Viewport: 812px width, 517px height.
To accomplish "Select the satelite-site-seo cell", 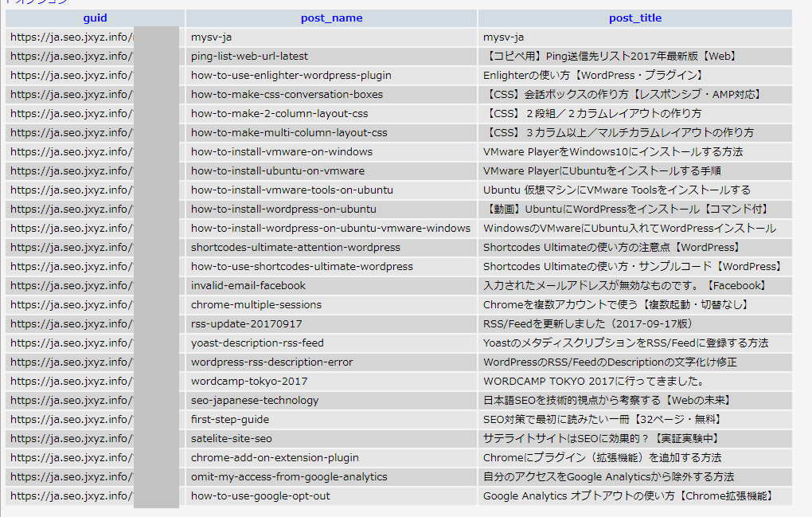I will [231, 439].
